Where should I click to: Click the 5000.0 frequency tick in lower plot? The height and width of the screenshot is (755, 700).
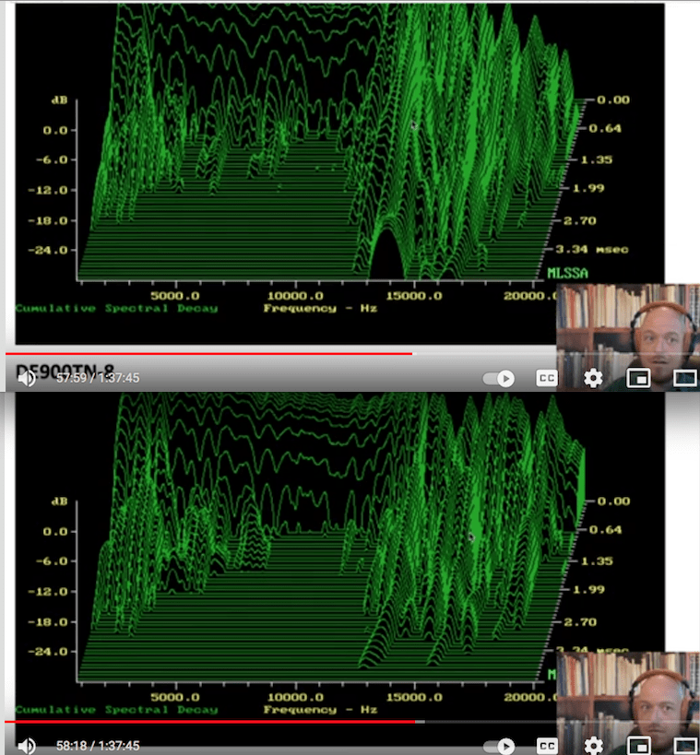coord(175,697)
